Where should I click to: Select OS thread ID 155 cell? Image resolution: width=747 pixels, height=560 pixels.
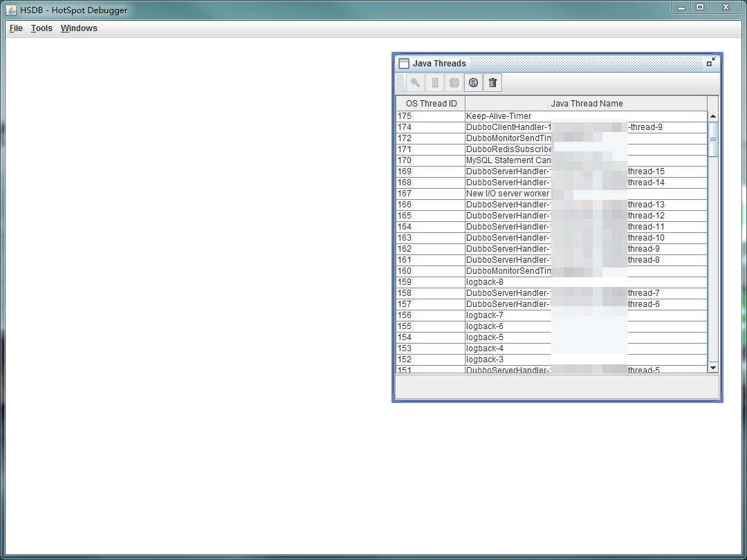click(431, 326)
